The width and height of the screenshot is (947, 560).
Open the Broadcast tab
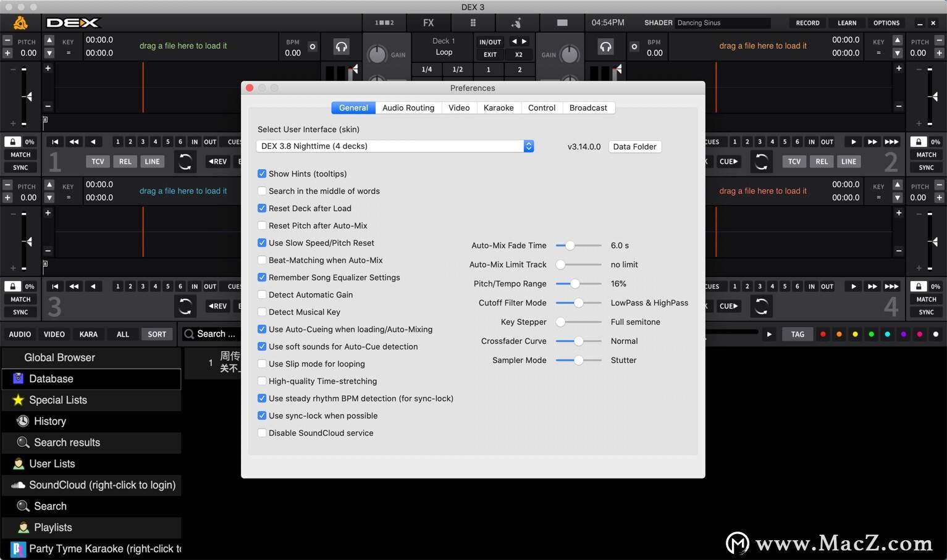[588, 108]
